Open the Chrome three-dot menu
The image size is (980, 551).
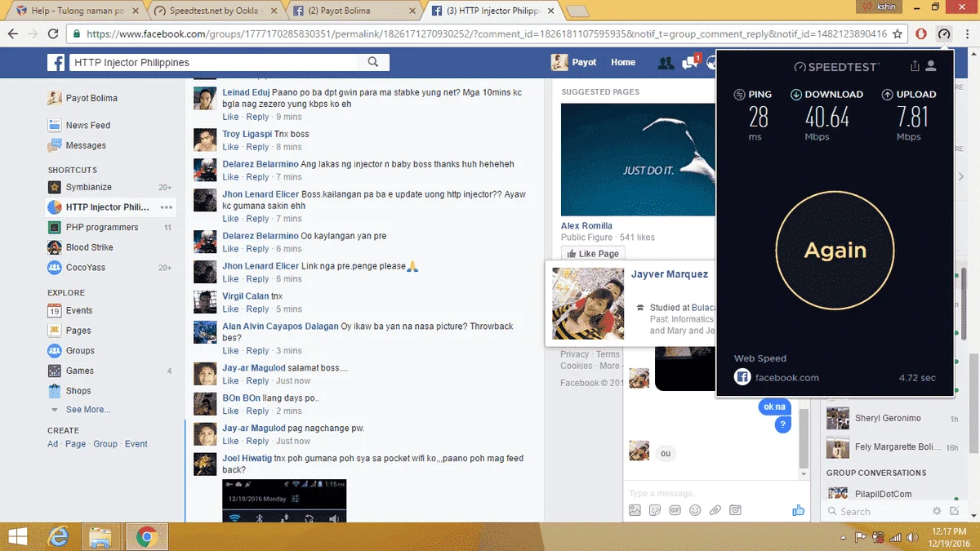coord(966,34)
